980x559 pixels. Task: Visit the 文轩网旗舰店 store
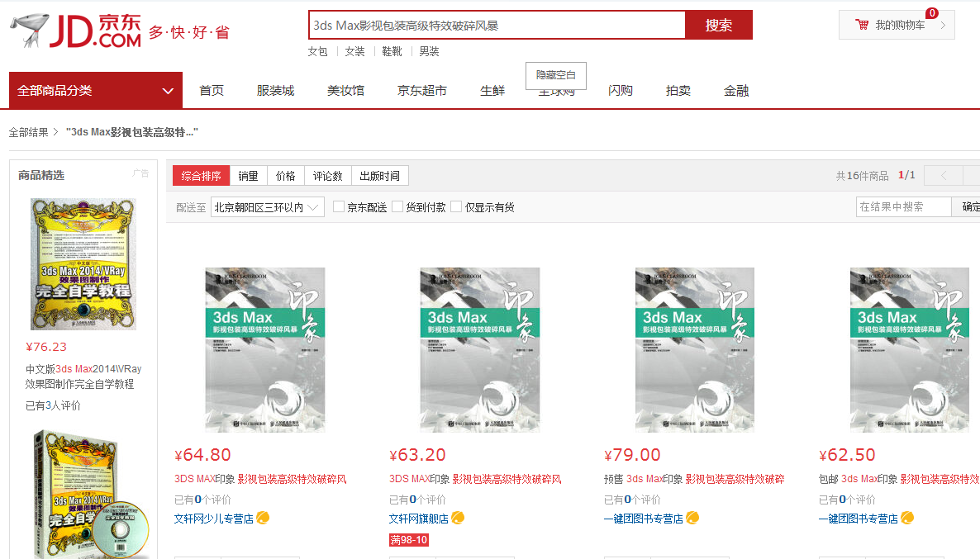point(419,519)
